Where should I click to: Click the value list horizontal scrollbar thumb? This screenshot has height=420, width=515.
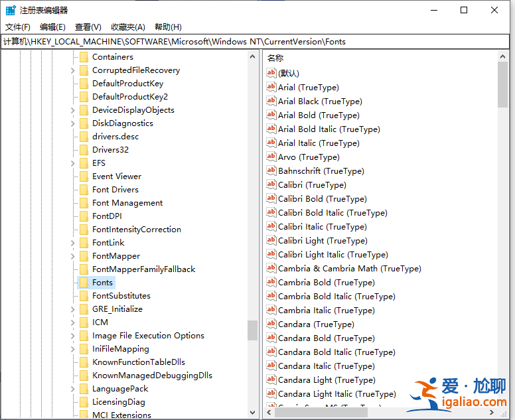click(x=321, y=413)
